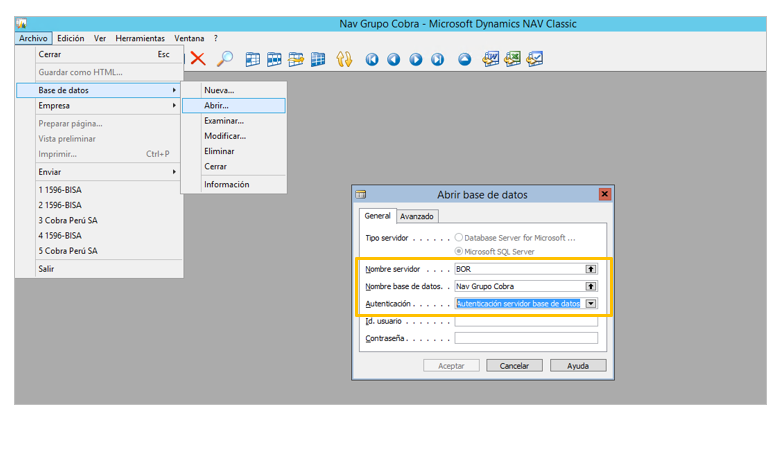Open recent file 2 1596-BISA
This screenshot has height=454, width=782.
click(99, 205)
